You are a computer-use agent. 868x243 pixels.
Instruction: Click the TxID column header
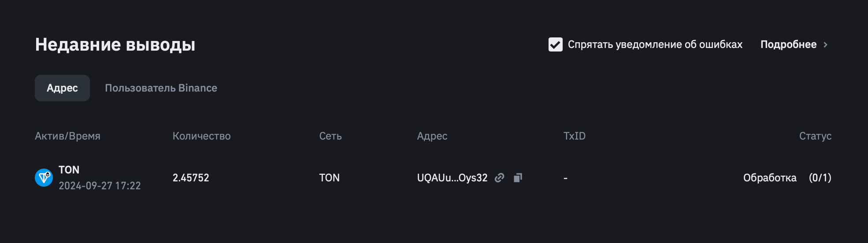575,136
